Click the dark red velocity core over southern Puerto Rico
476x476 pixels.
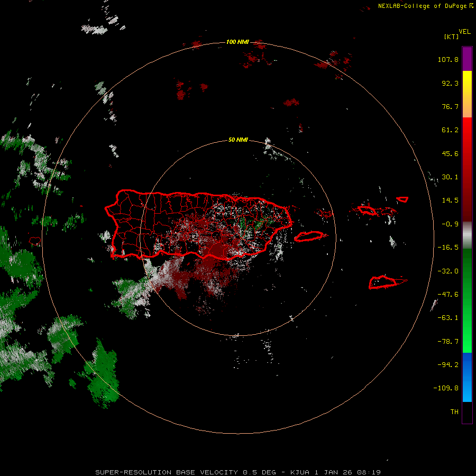point(217,250)
